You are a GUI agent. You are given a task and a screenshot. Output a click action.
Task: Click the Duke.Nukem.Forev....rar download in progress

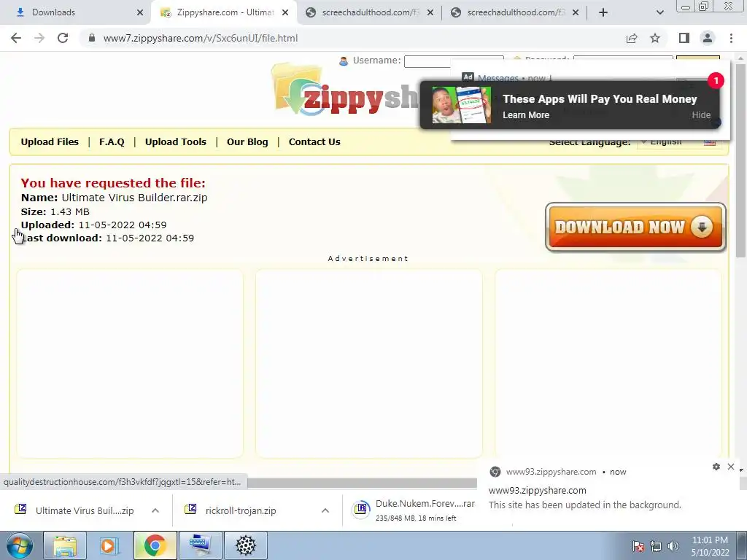pyautogui.click(x=413, y=510)
